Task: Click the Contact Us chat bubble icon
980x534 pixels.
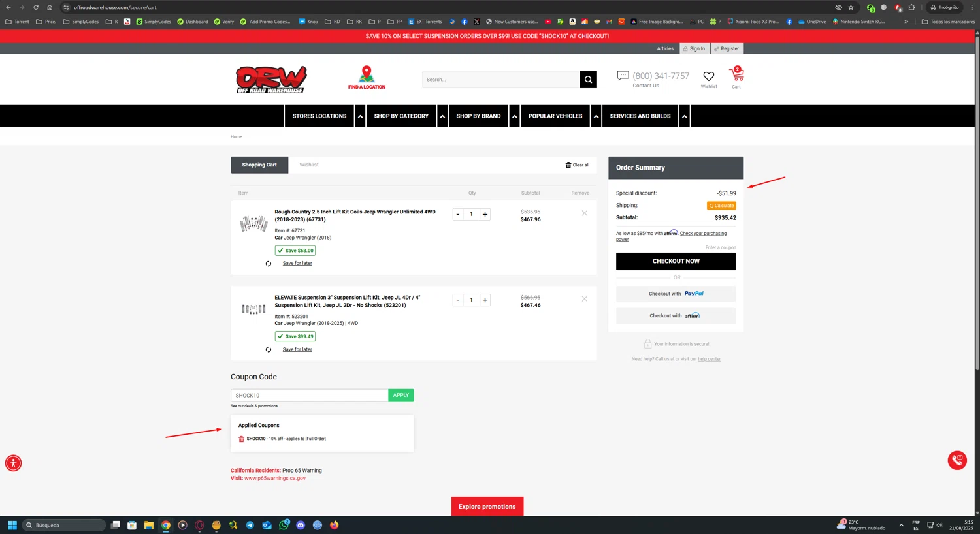Action: click(x=623, y=76)
